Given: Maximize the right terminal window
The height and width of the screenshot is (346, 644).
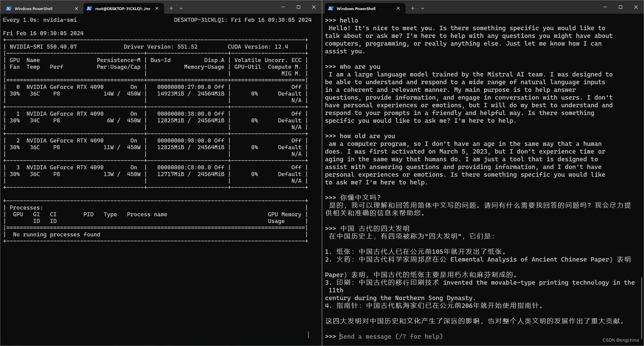Looking at the screenshot, I should pos(620,7).
